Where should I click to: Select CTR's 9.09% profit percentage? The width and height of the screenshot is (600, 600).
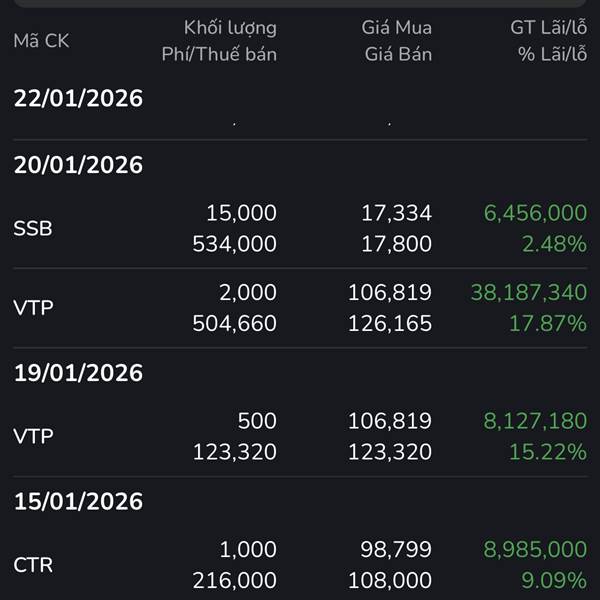pyautogui.click(x=554, y=580)
